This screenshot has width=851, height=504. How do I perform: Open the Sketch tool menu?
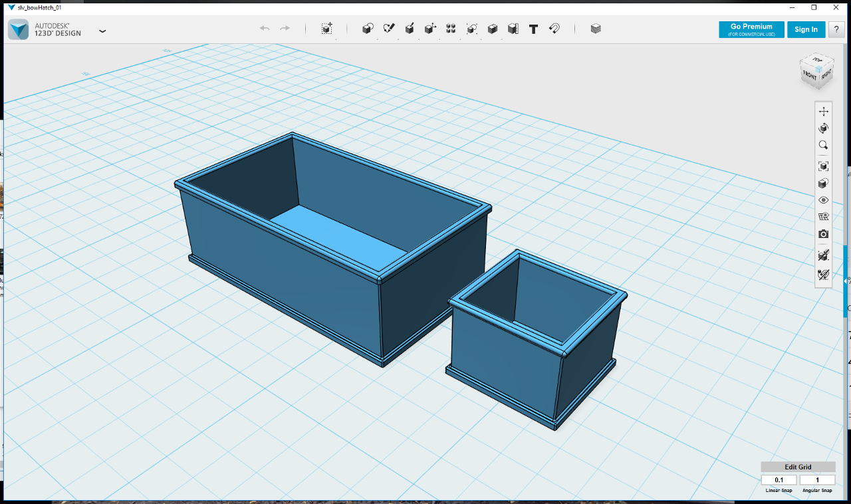click(x=389, y=29)
